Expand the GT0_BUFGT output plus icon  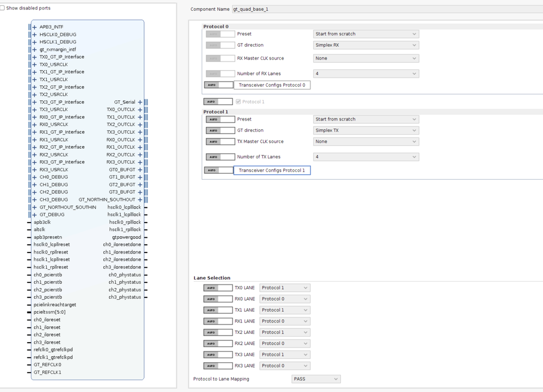[140, 169]
